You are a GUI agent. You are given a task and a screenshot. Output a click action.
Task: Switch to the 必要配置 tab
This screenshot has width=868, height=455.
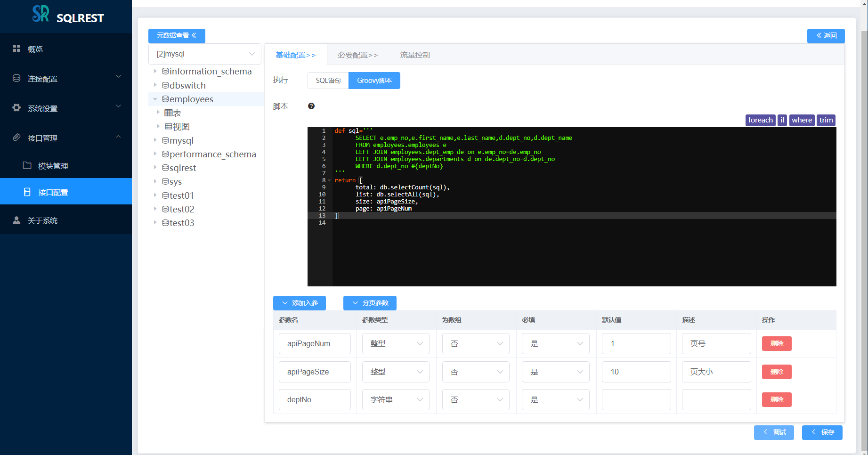coord(357,55)
